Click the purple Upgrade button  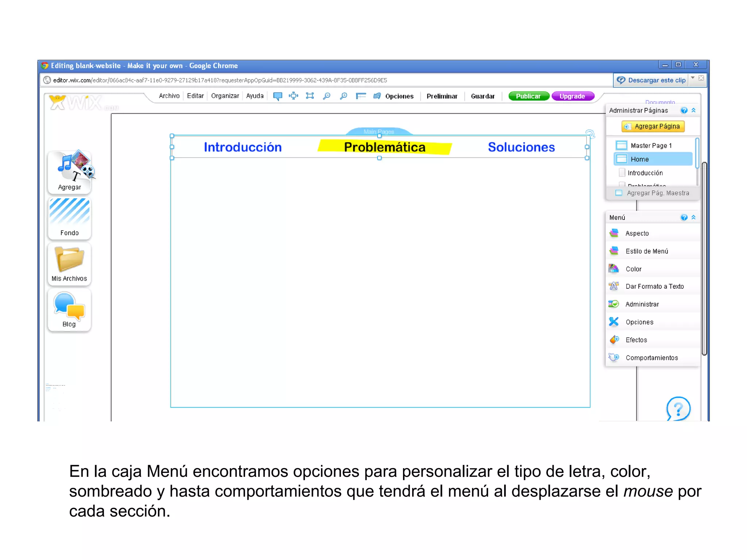(573, 96)
